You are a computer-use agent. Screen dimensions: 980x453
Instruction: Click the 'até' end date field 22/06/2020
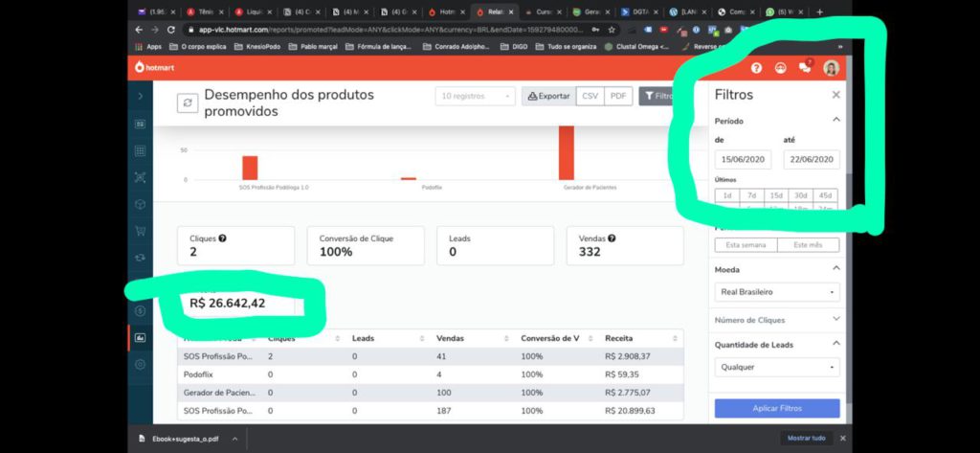(812, 160)
